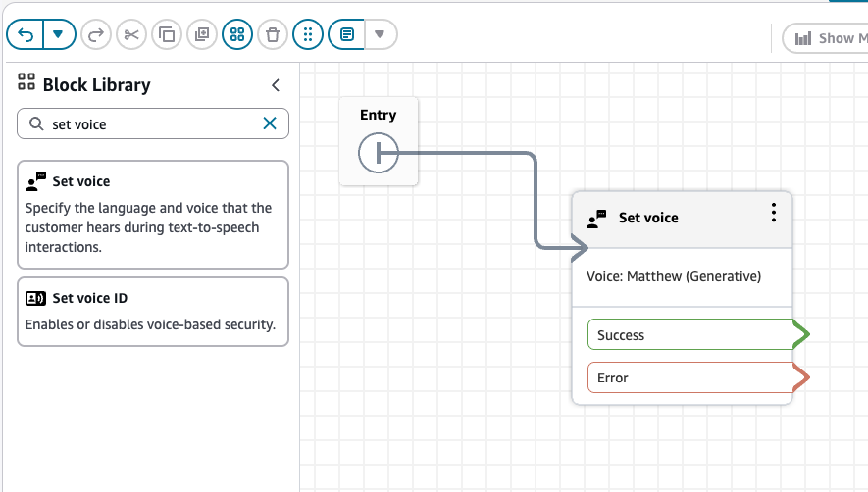Click the copy icon in toolbar

click(167, 35)
